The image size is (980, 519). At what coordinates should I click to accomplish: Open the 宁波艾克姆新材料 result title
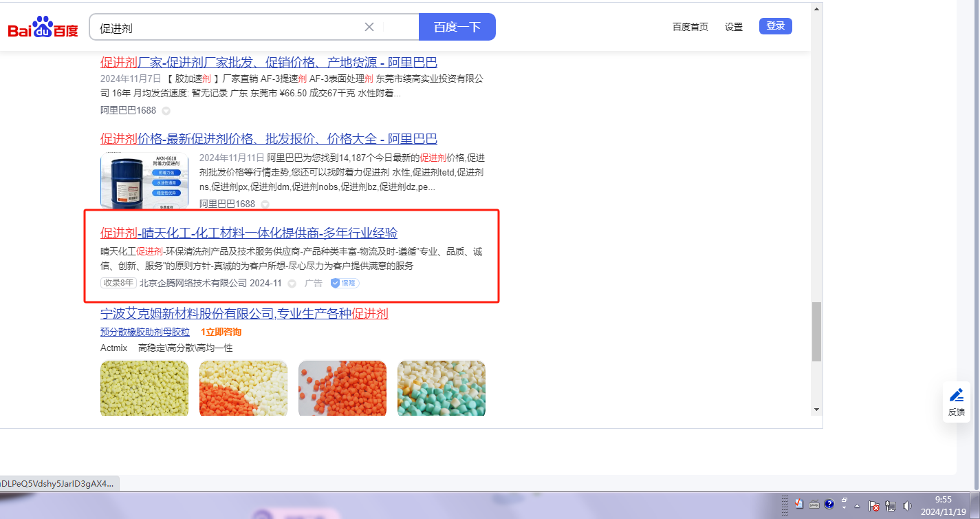click(x=244, y=314)
